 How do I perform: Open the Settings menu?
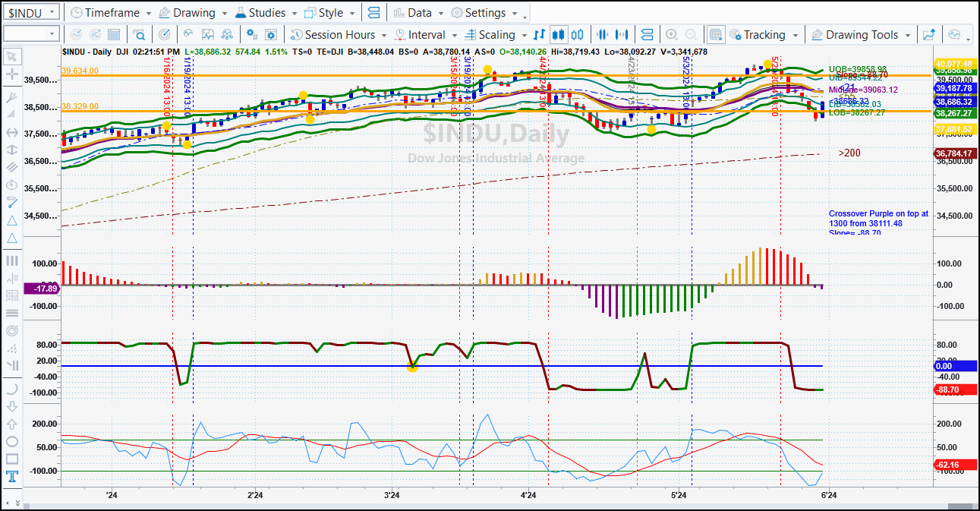pyautogui.click(x=484, y=13)
